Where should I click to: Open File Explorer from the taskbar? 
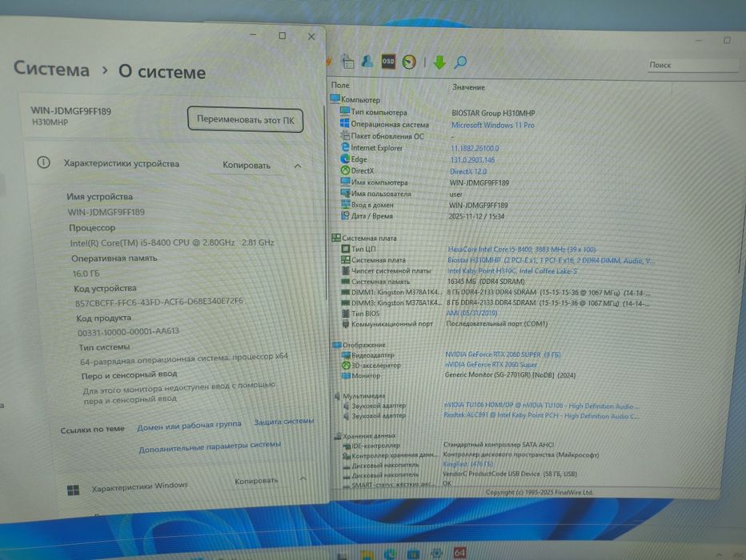[367, 554]
